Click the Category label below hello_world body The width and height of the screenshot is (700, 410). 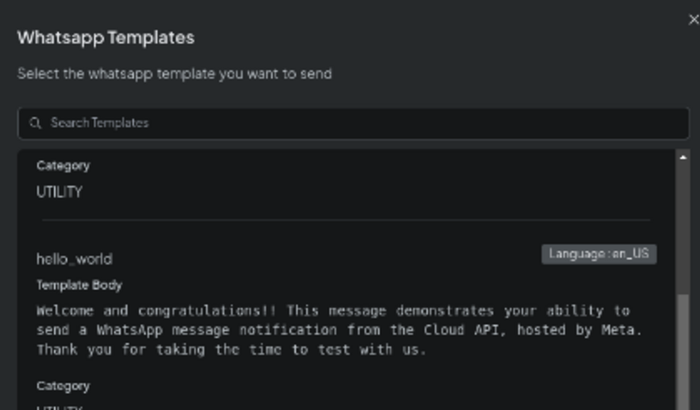tap(63, 386)
